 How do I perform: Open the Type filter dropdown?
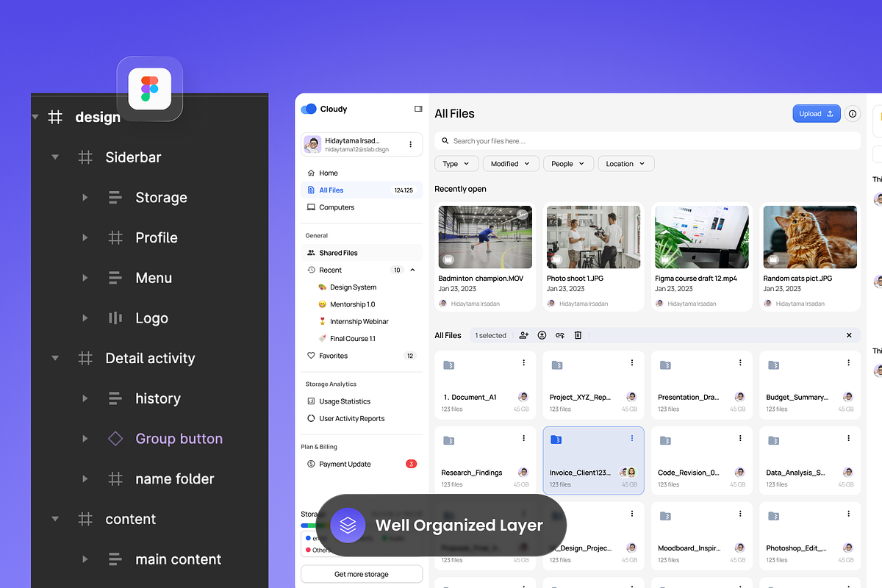(456, 164)
